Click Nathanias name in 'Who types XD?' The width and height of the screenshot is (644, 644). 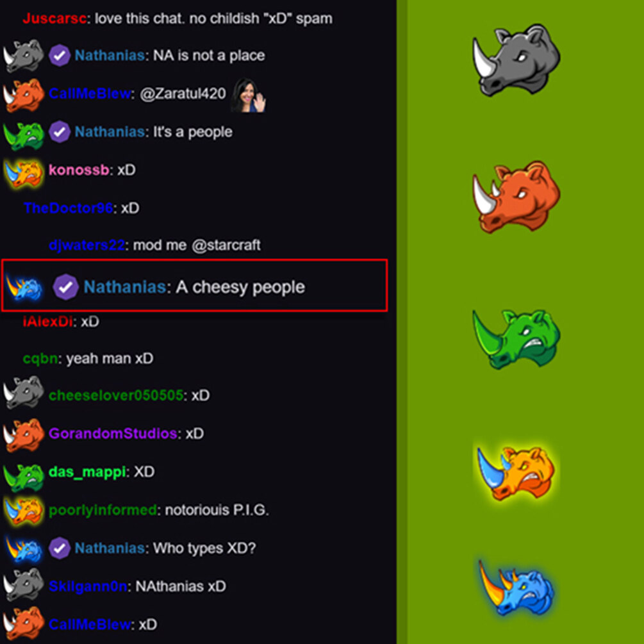point(110,548)
